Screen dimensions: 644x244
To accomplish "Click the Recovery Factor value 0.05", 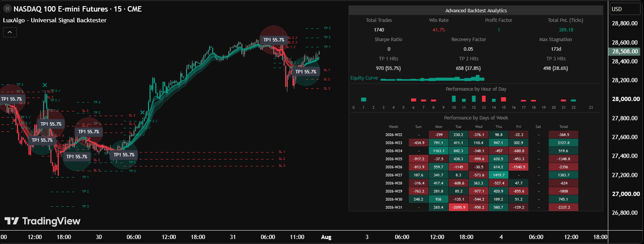I will point(468,49).
